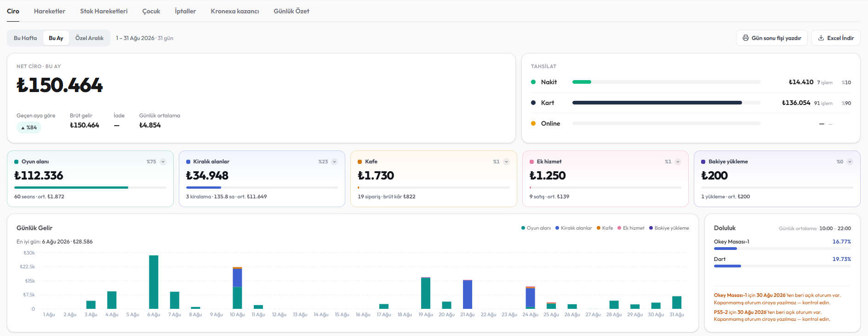Choose the Özel Aralık period option
868x336 pixels.
90,38
